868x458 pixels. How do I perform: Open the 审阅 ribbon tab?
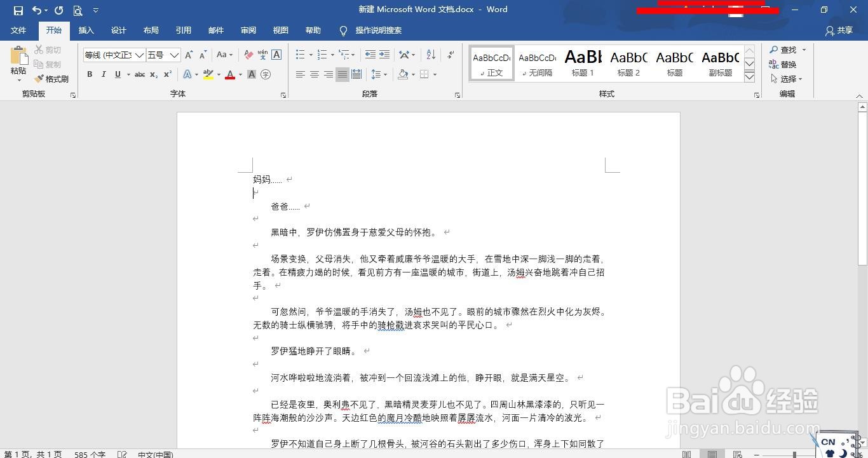(248, 30)
